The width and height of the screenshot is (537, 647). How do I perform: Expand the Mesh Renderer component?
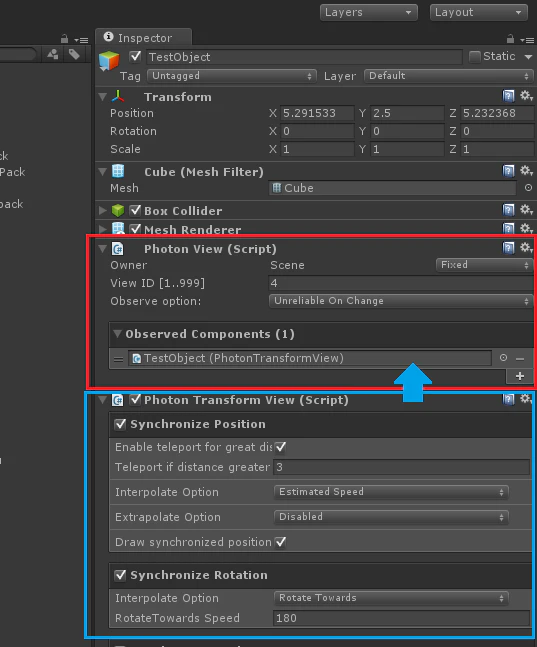(102, 229)
